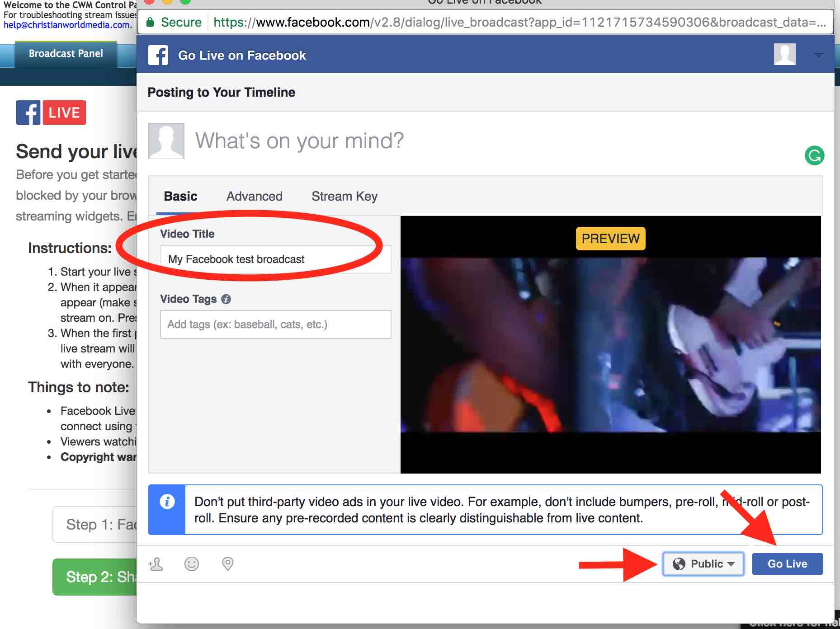
Task: Click the 'Copyright war' bold bullet text
Action: tap(98, 457)
